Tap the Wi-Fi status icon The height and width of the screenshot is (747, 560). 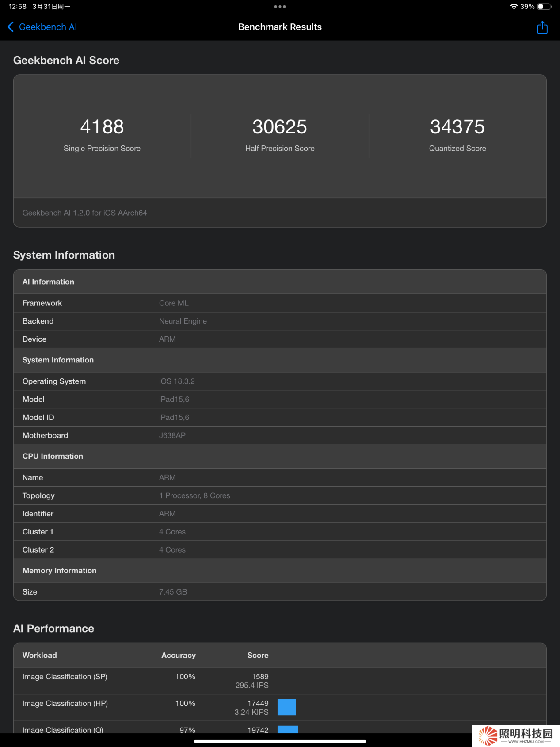(x=514, y=7)
